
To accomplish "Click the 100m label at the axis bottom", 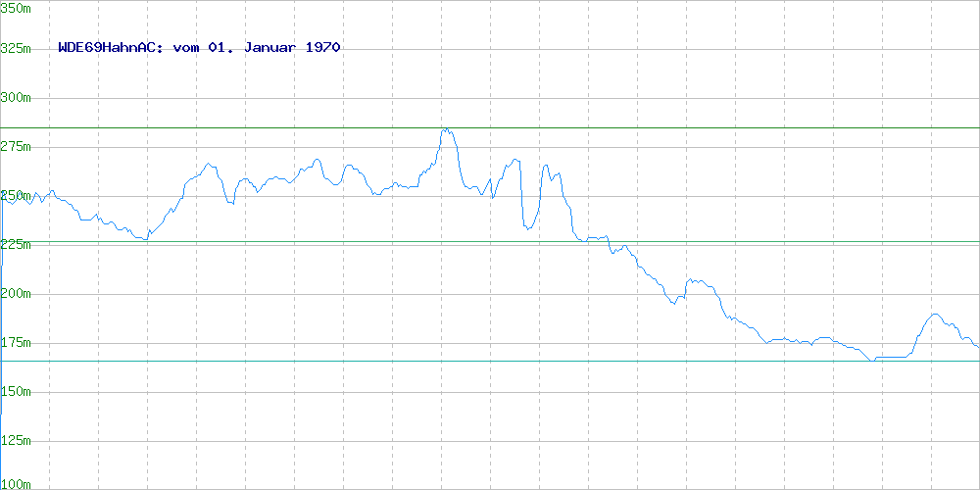I will pos(17,483).
